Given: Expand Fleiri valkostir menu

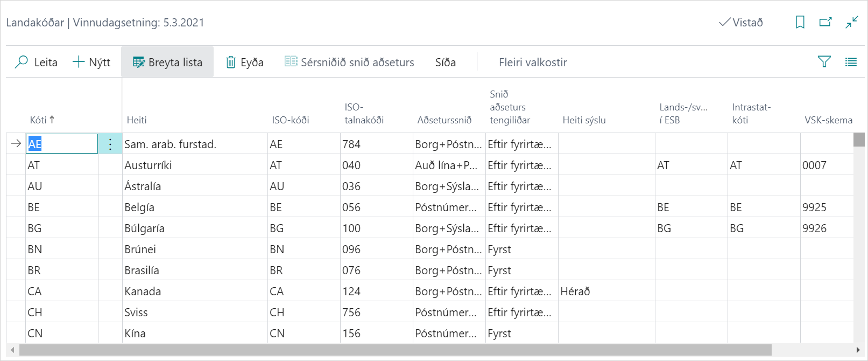Looking at the screenshot, I should (x=532, y=63).
